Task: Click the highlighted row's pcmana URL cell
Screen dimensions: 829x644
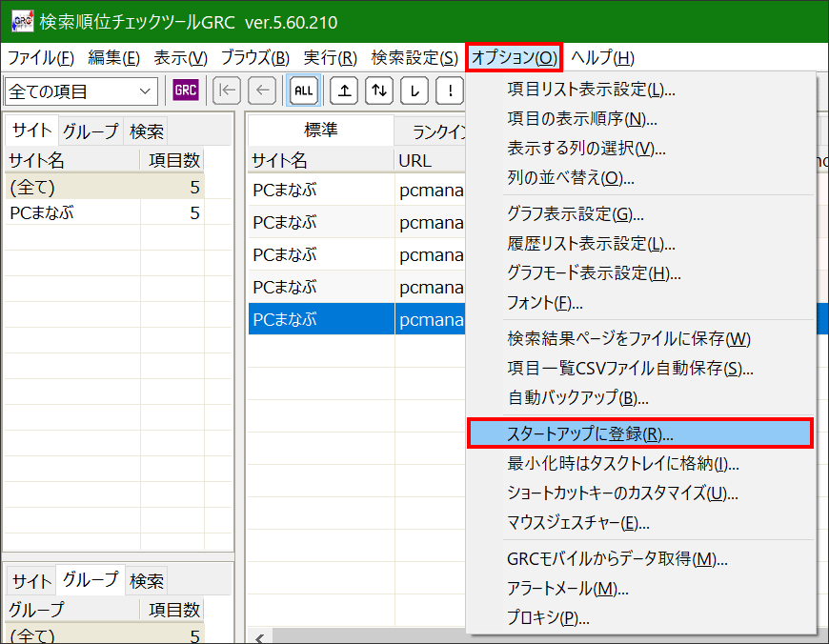Action: [431, 319]
